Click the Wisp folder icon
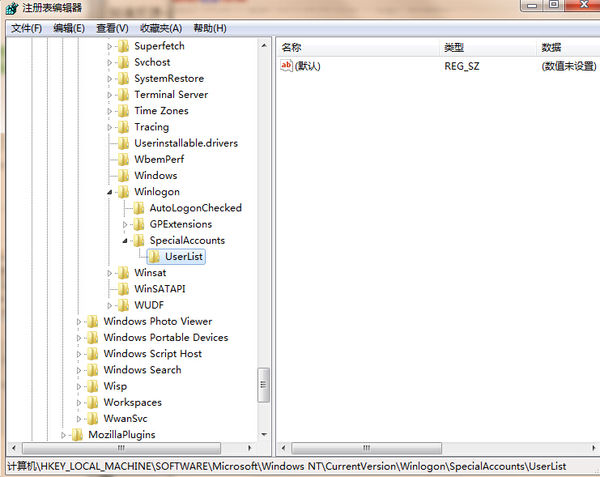Screen dimensions: 600x477 point(93,386)
